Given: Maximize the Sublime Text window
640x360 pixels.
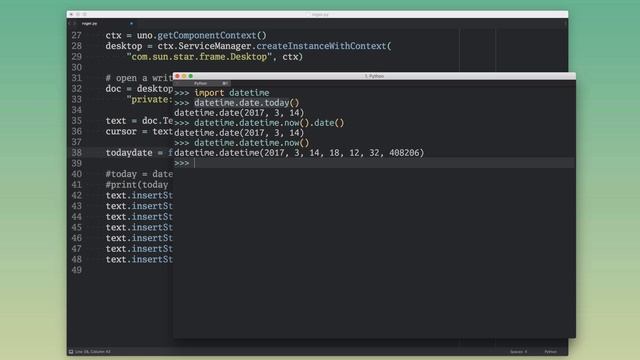Looking at the screenshot, I should pos(84,14).
